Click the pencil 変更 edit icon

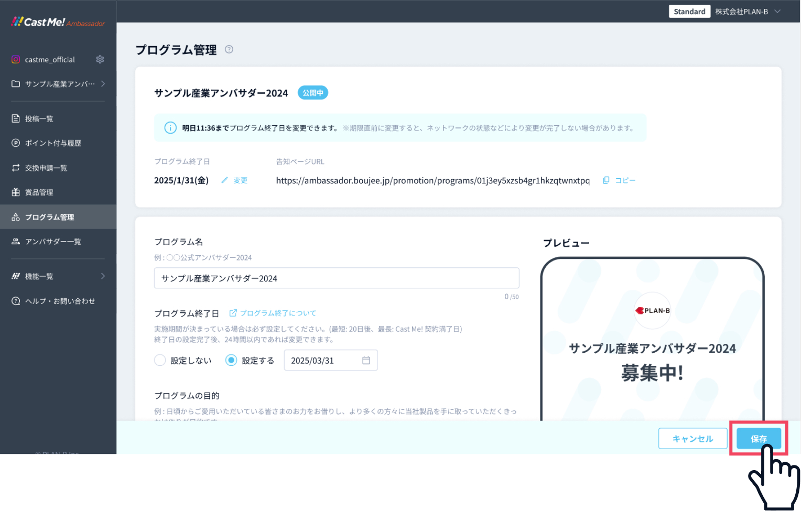click(x=225, y=180)
